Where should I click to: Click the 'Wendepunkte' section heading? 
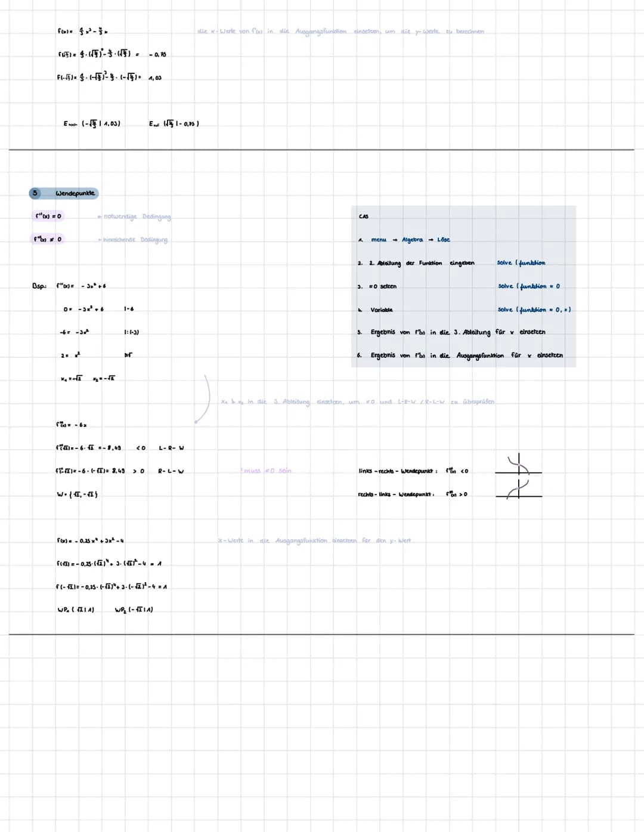(x=76, y=193)
